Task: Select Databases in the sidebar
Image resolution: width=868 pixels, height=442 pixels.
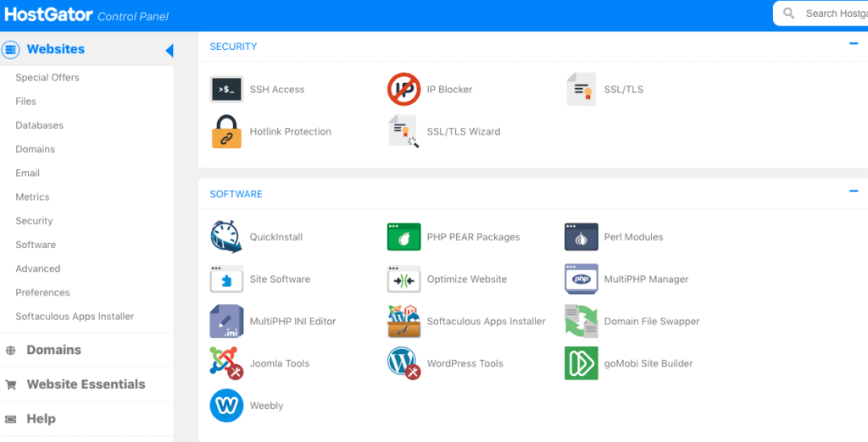Action: [x=39, y=125]
